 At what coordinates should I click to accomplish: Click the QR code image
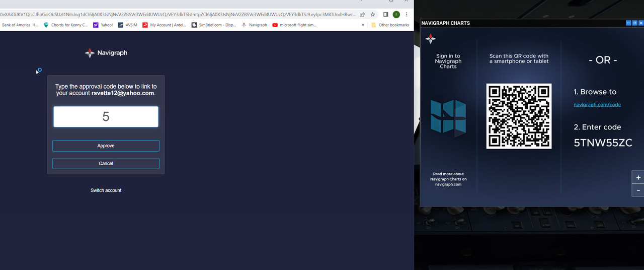pyautogui.click(x=519, y=116)
